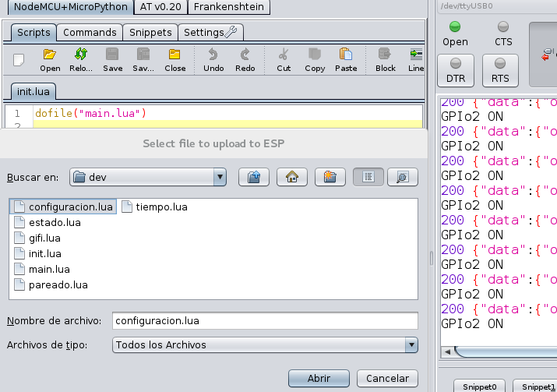Click the Cut toolbar icon
Image resolution: width=557 pixels, height=392 pixels.
[x=284, y=60]
